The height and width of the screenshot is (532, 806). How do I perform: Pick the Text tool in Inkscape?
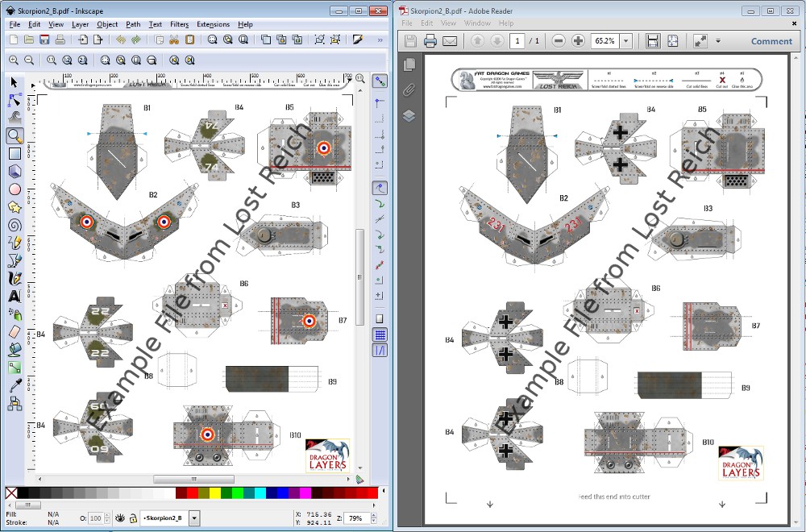15,296
